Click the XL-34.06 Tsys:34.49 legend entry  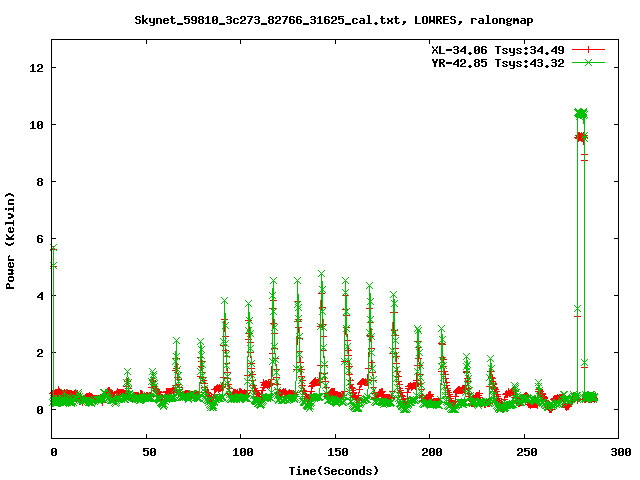tap(498, 50)
